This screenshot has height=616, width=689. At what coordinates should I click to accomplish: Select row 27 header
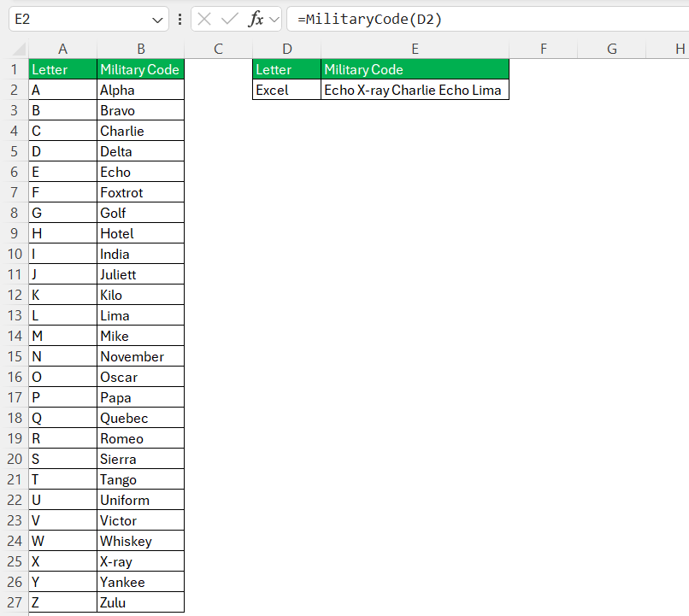click(15, 602)
